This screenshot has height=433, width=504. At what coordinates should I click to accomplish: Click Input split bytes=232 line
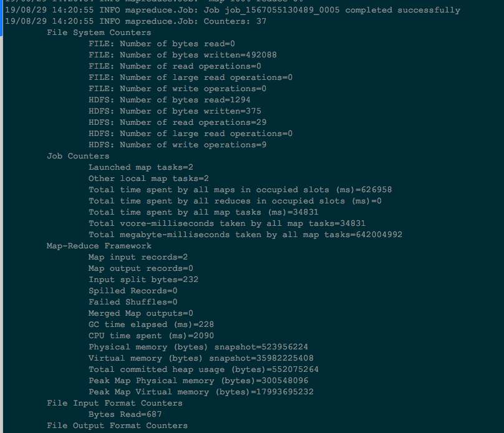143,280
